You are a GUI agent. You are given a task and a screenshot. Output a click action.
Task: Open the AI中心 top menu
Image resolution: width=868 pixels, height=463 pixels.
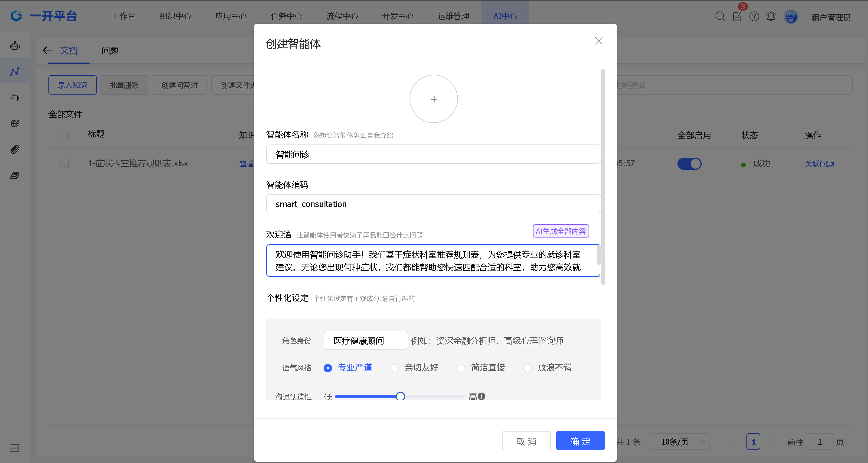[505, 16]
